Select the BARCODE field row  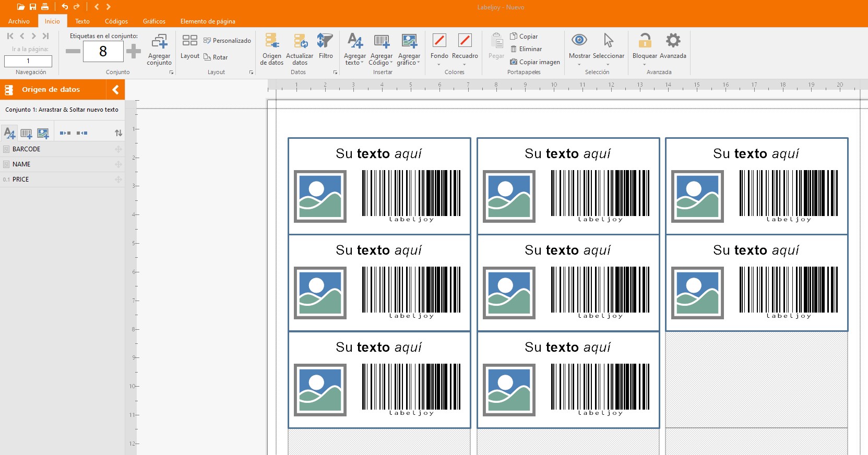point(62,149)
